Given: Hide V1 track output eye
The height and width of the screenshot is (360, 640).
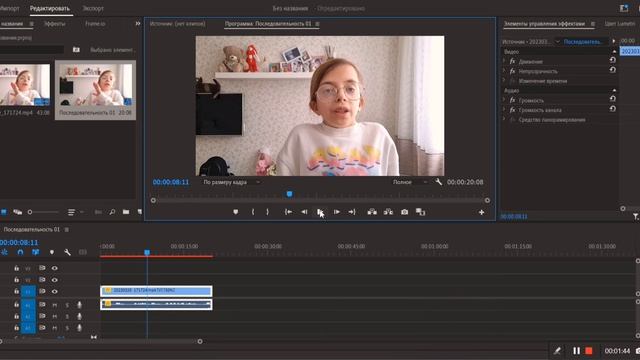Looking at the screenshot, I should (x=54, y=291).
